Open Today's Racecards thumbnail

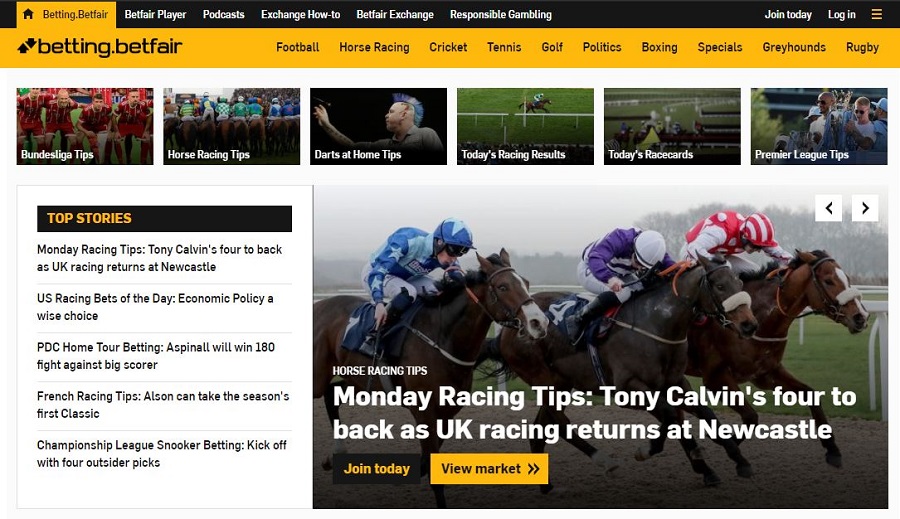click(x=672, y=126)
